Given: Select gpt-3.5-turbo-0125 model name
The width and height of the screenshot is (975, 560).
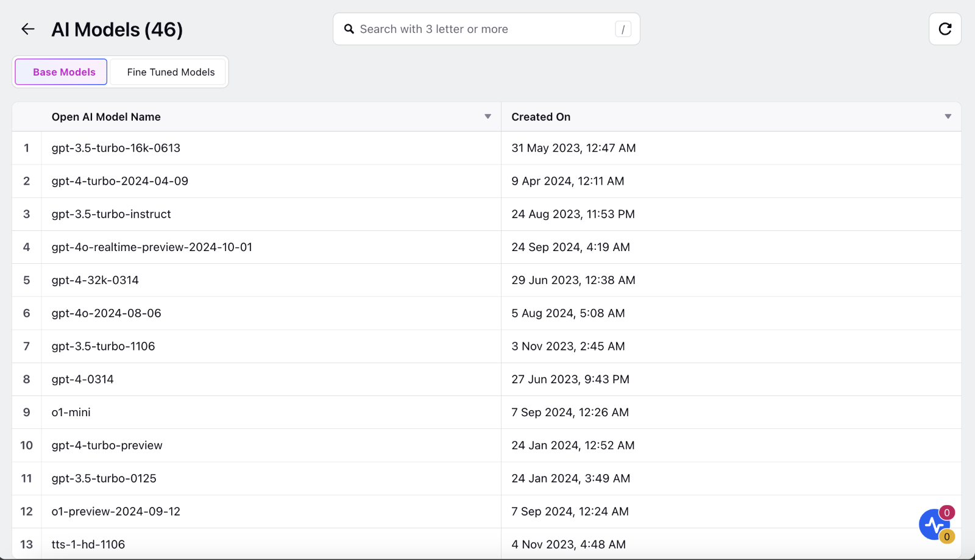Looking at the screenshot, I should [104, 478].
